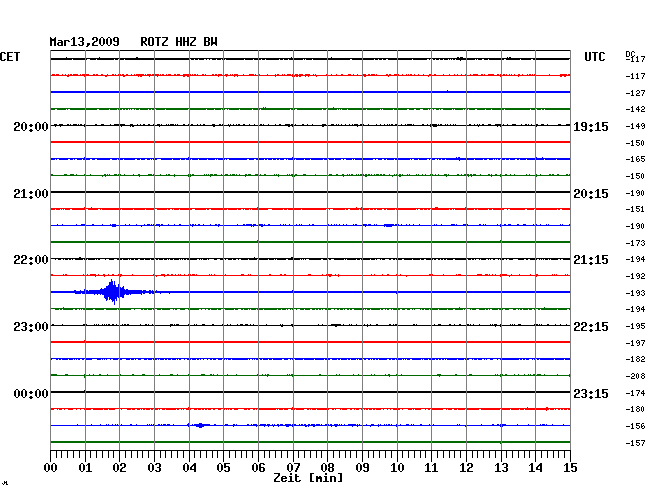
Task: Click the 07 minute axis label
Action: (x=293, y=467)
